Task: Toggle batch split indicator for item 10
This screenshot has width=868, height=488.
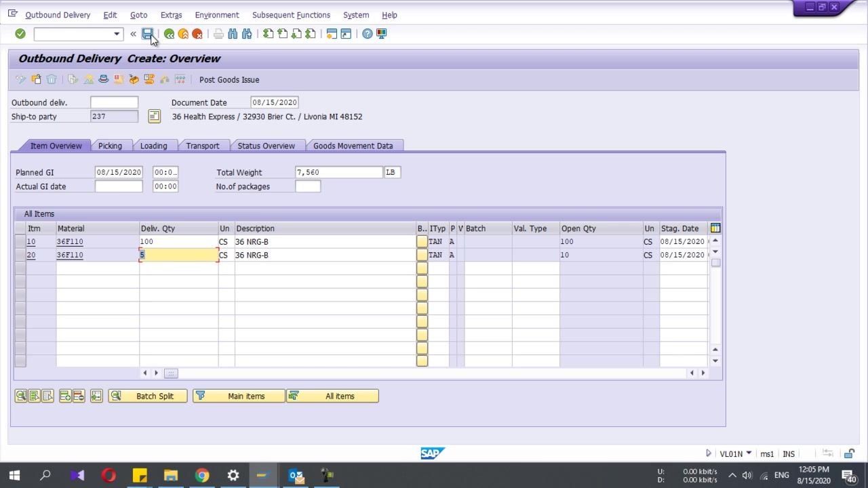Action: coord(422,241)
